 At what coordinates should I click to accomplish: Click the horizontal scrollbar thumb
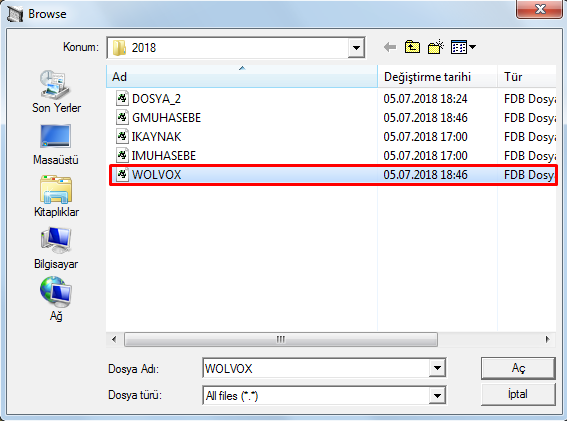281,339
